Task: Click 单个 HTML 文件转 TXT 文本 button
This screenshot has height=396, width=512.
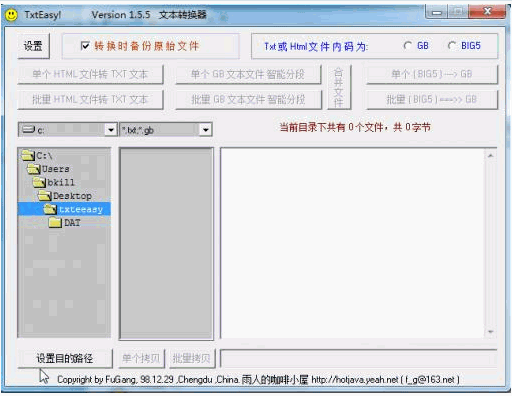Action: coord(90,74)
